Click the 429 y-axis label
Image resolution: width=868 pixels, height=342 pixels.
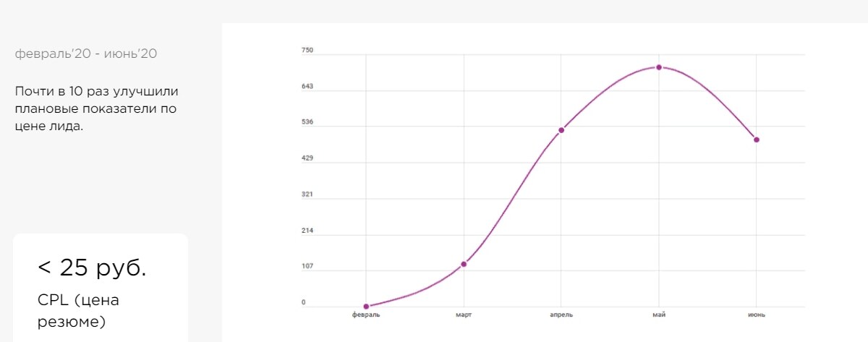pos(307,158)
